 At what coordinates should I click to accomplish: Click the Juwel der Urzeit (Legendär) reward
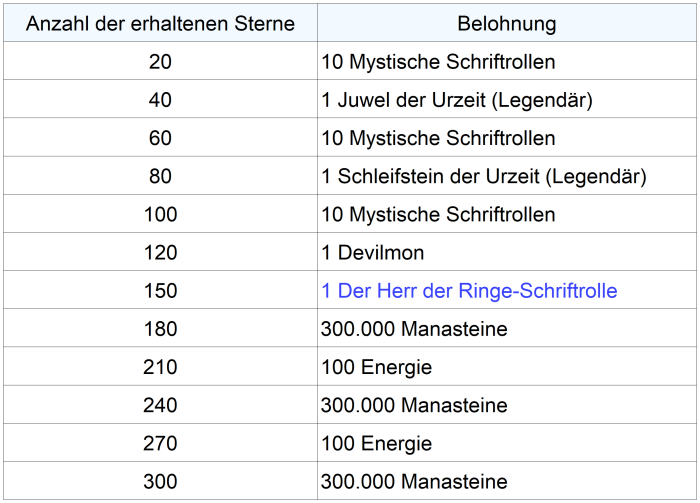coord(458,100)
